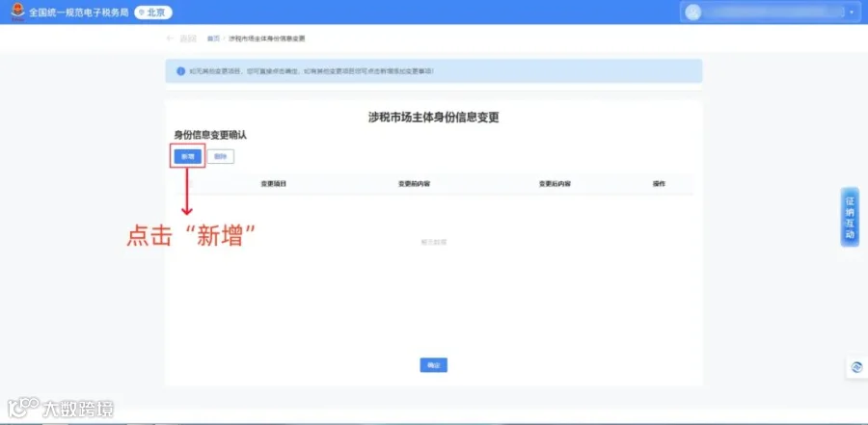Image resolution: width=868 pixels, height=425 pixels.
Task: Open the 征纳互动 side panel tab
Action: (850, 217)
